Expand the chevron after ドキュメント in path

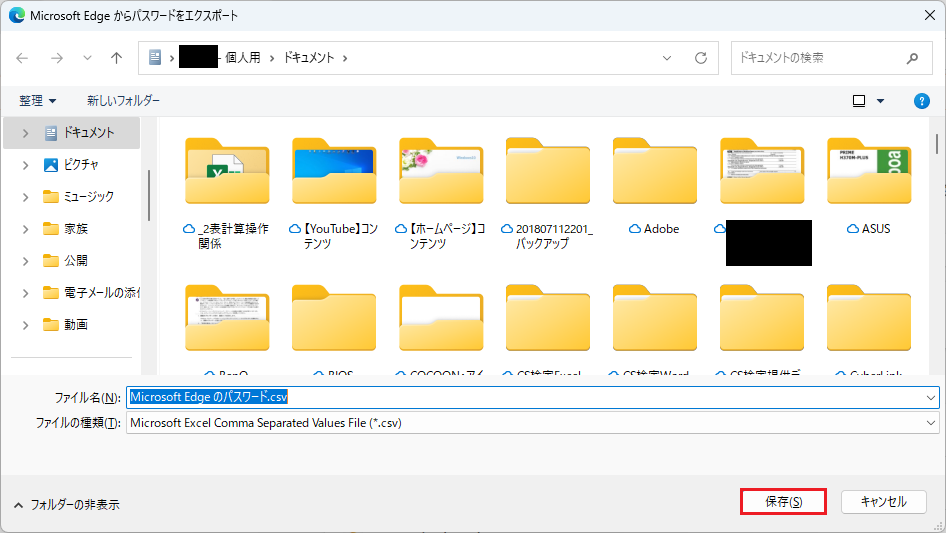coord(345,58)
